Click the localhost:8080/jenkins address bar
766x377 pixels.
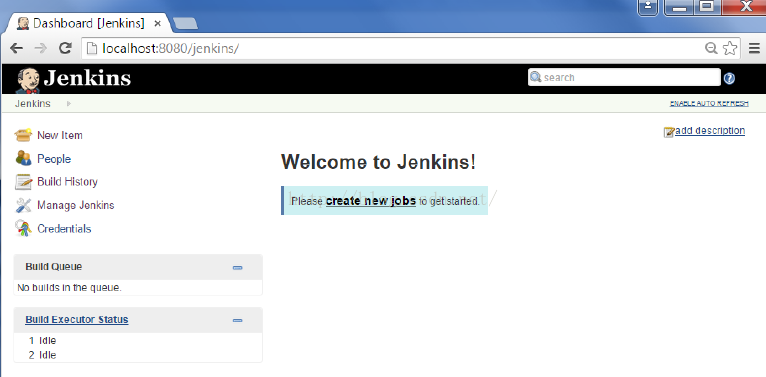click(x=410, y=48)
